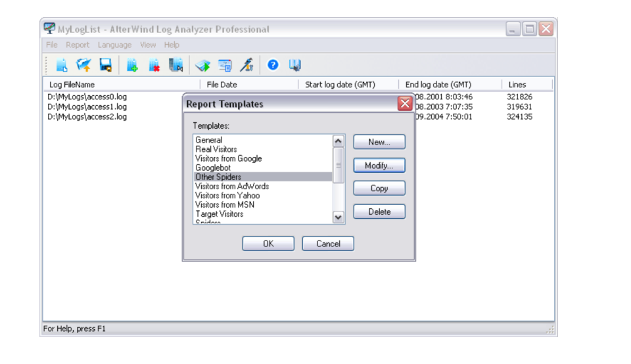Select the Visitors from Yahoo template
The image size is (631, 364).
[x=263, y=196]
